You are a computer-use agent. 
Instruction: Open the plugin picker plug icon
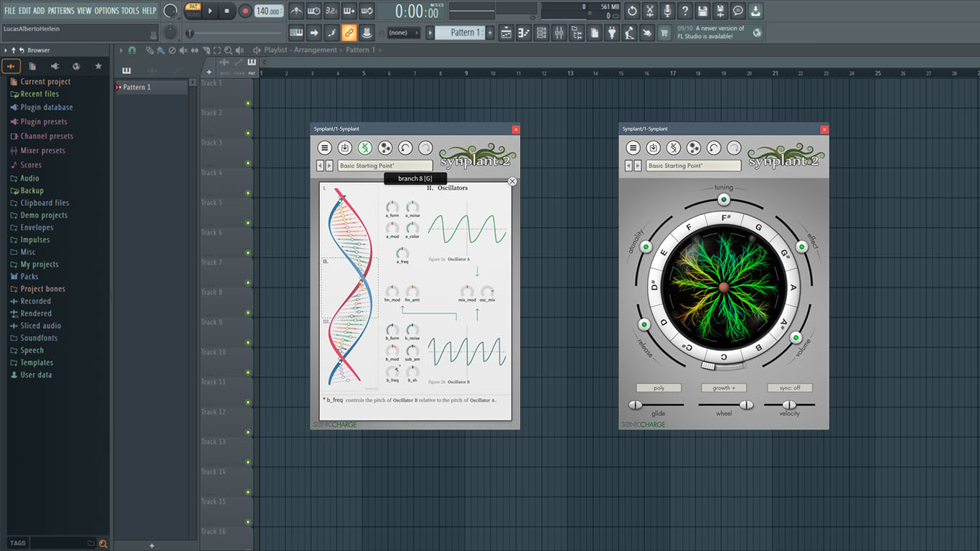tap(612, 32)
